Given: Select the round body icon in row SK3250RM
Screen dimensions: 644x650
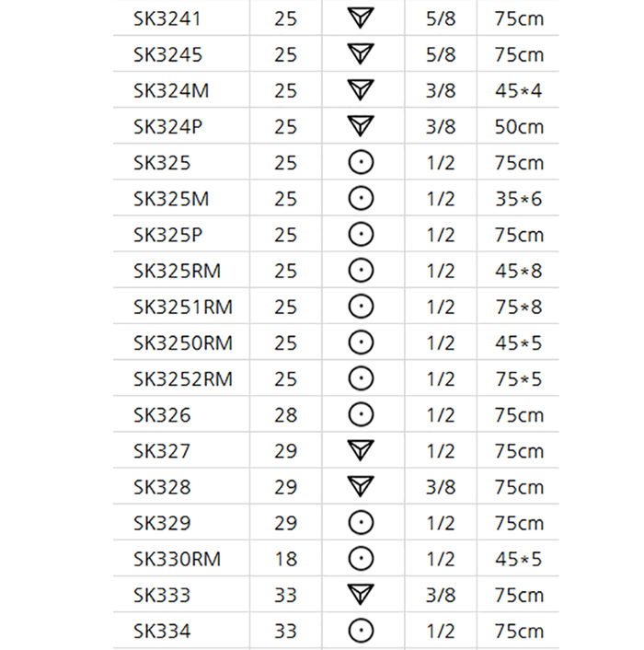Looking at the screenshot, I should (x=362, y=342).
